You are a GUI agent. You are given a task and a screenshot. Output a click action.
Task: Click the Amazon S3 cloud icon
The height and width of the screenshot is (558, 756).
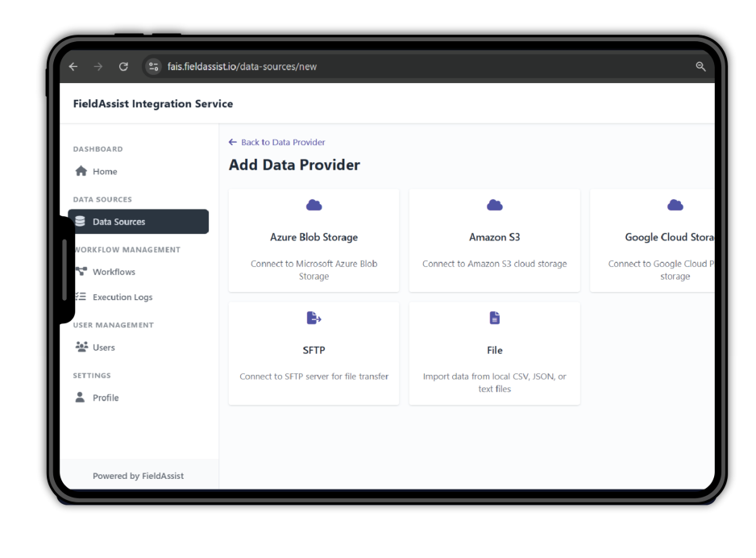pos(495,206)
